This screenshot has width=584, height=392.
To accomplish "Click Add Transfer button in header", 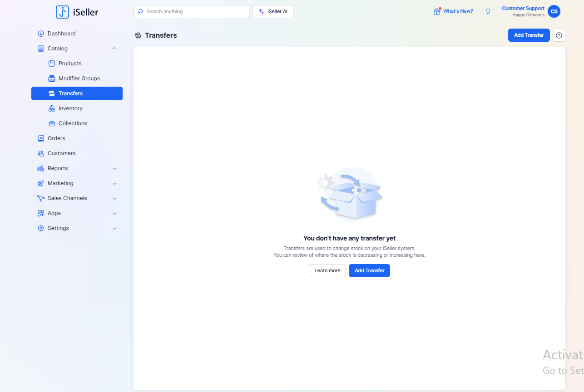I will pyautogui.click(x=529, y=35).
